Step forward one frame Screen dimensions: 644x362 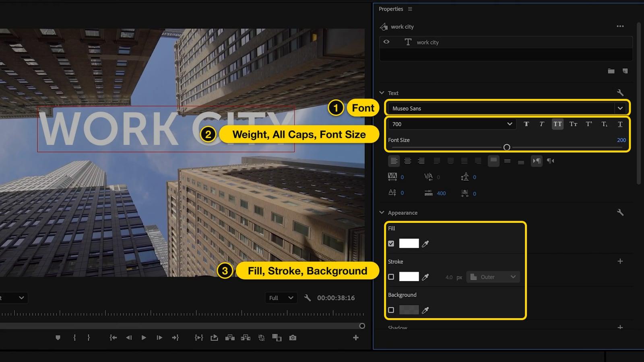point(159,338)
